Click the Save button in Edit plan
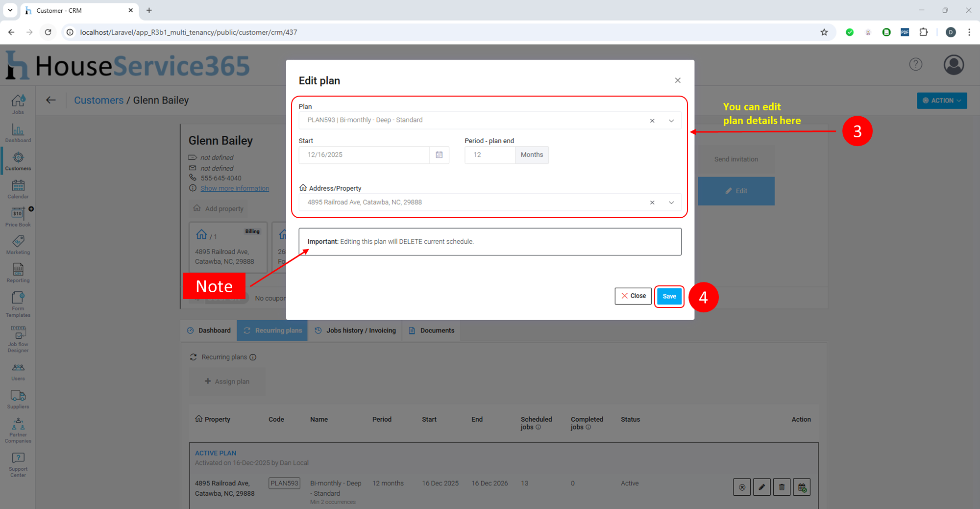Viewport: 980px width, 509px height. (669, 296)
